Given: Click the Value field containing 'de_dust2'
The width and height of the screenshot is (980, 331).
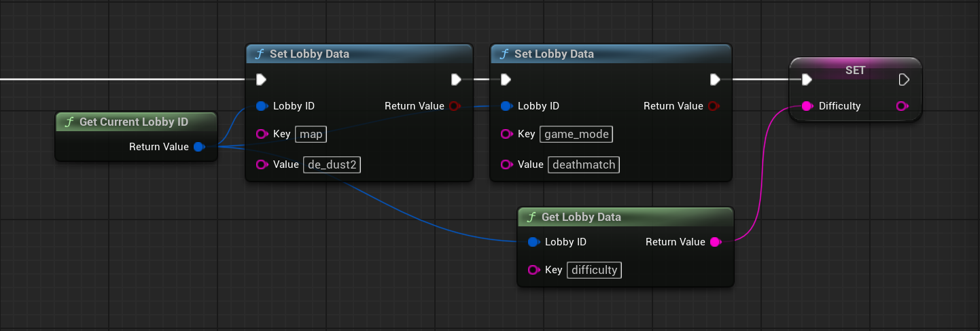Looking at the screenshot, I should 332,164.
